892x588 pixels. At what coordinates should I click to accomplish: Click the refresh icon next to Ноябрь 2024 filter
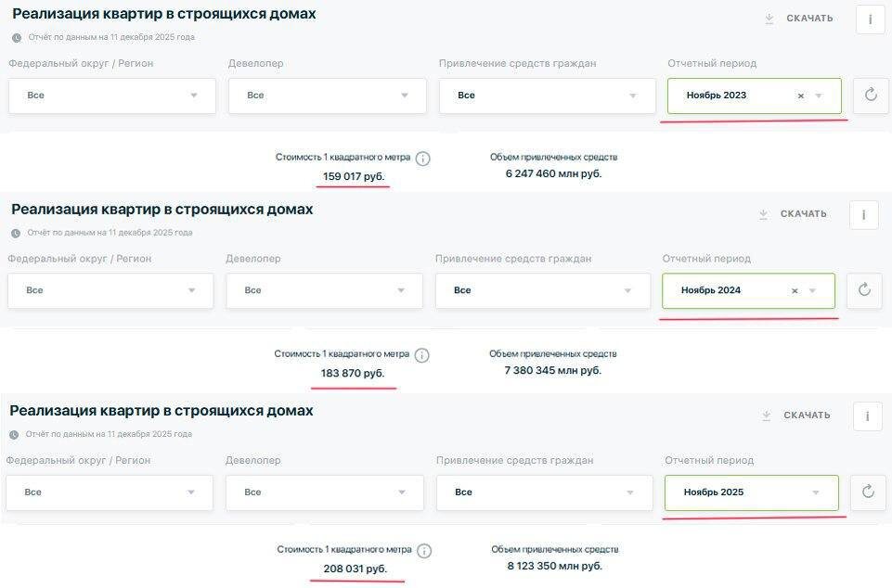863,290
